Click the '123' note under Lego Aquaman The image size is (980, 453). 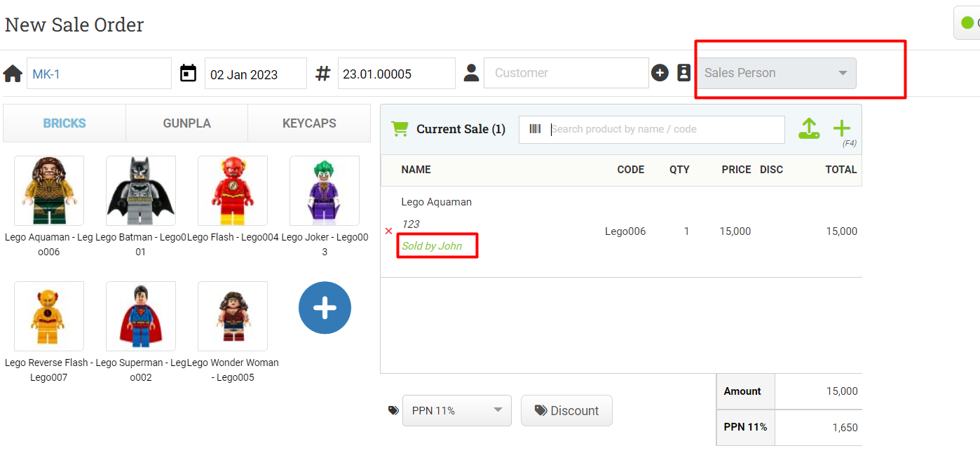click(x=411, y=224)
